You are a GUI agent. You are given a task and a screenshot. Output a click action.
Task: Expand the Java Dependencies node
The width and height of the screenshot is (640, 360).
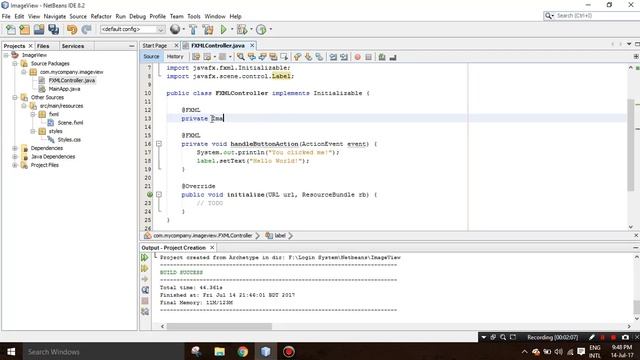coord(15,157)
